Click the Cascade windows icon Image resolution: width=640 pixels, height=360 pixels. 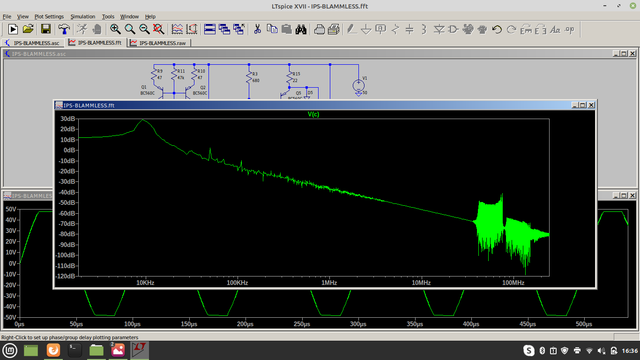(224, 29)
